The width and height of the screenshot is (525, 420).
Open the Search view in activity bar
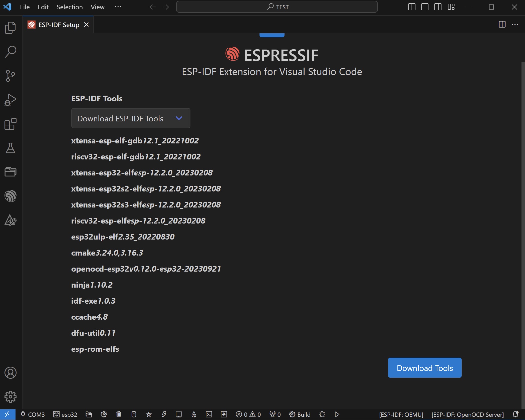tap(11, 52)
